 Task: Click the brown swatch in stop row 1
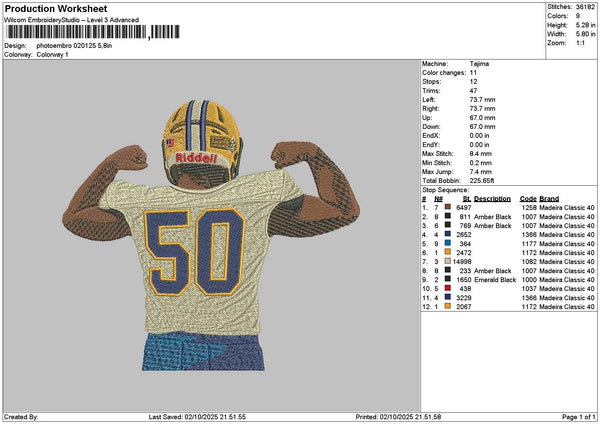447,207
